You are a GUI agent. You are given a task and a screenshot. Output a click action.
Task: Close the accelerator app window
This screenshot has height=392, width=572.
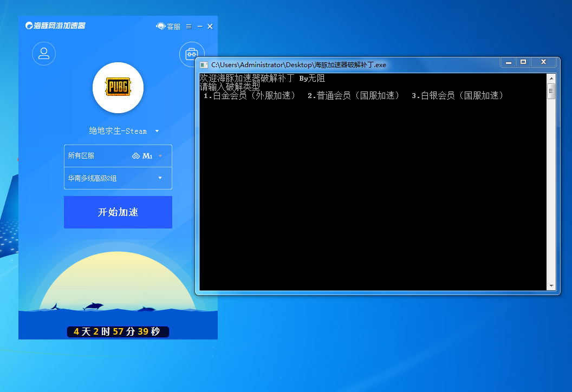point(210,26)
